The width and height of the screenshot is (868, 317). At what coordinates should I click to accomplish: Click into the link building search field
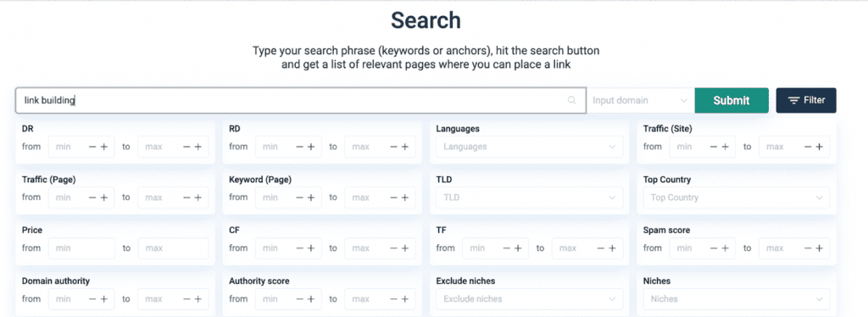[x=301, y=100]
